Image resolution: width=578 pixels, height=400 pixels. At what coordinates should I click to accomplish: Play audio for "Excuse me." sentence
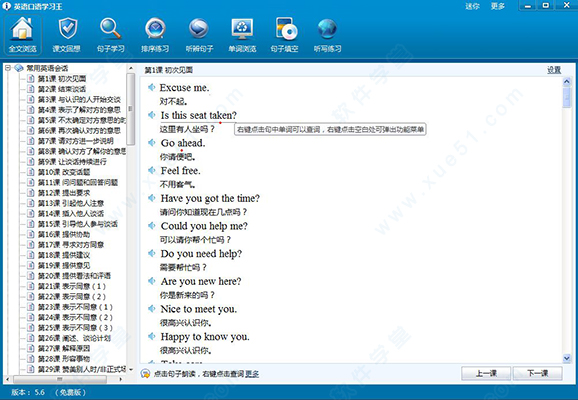coord(152,87)
